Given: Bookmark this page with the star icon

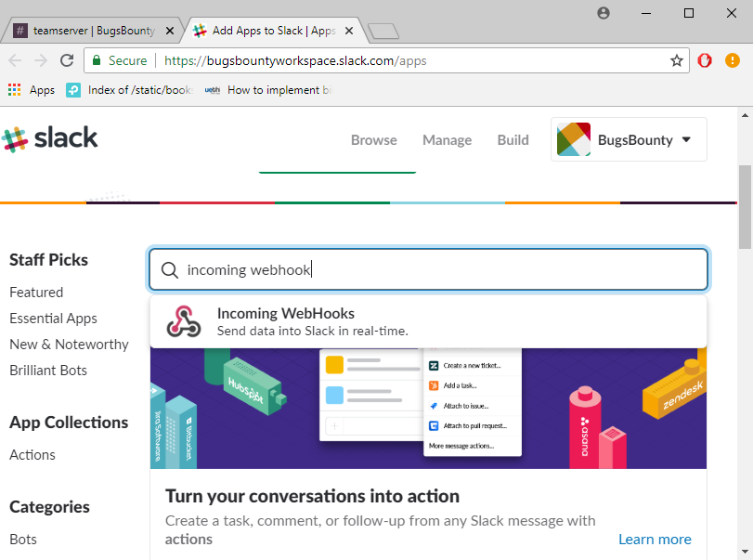Looking at the screenshot, I should tap(677, 60).
